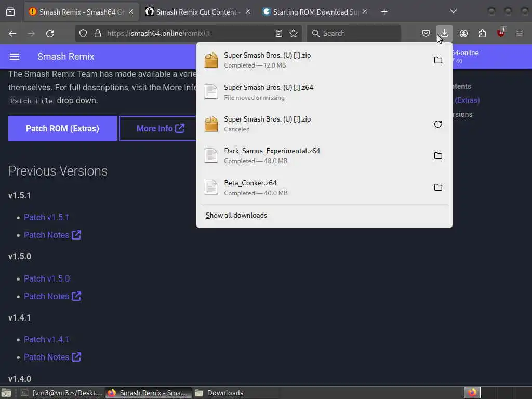The image size is (532, 399).
Task: Close the Smash Remix Cut Content tab
Action: tap(248, 12)
